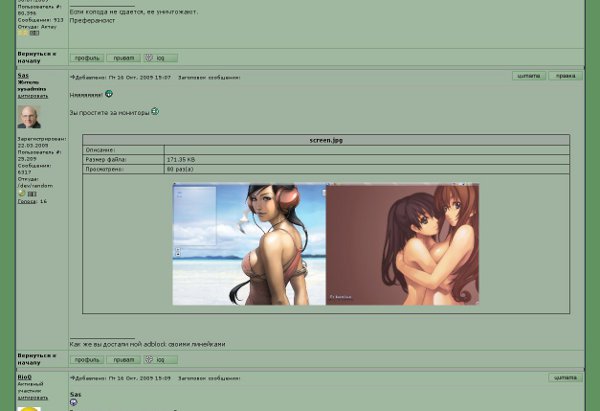
Task: Click the bar icon in the top user's info
Action: (x=34, y=33)
